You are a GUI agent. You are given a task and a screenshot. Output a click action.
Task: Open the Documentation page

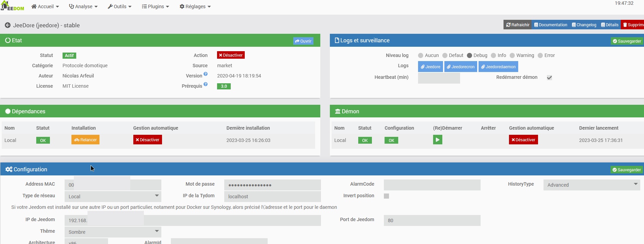tap(551, 25)
